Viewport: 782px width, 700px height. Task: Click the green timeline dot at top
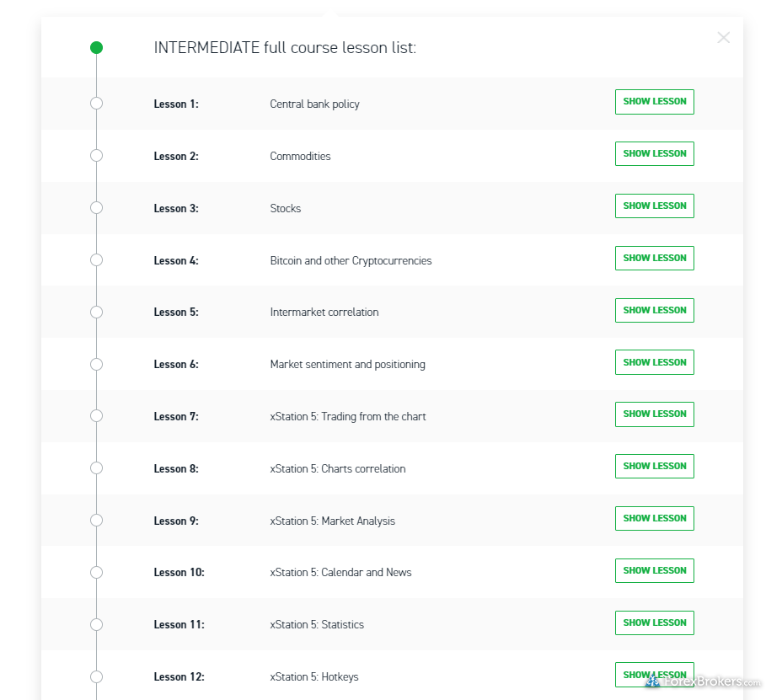96,48
